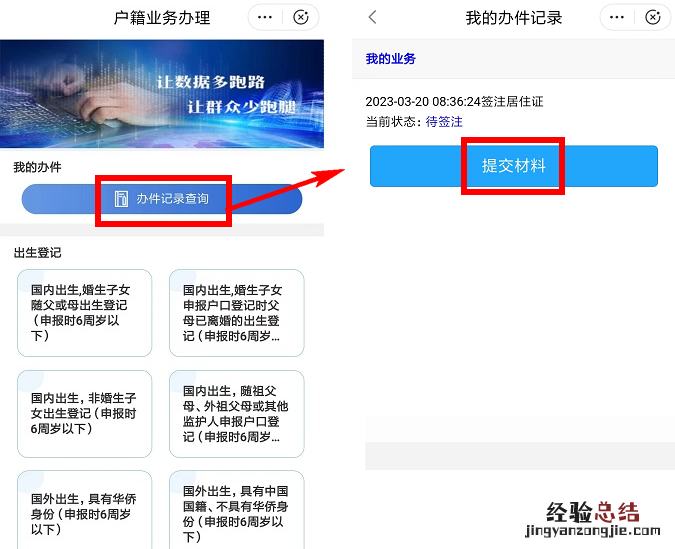Image resolution: width=675 pixels, height=549 pixels.
Task: Click 我的办件 section heading
Action: 37,167
